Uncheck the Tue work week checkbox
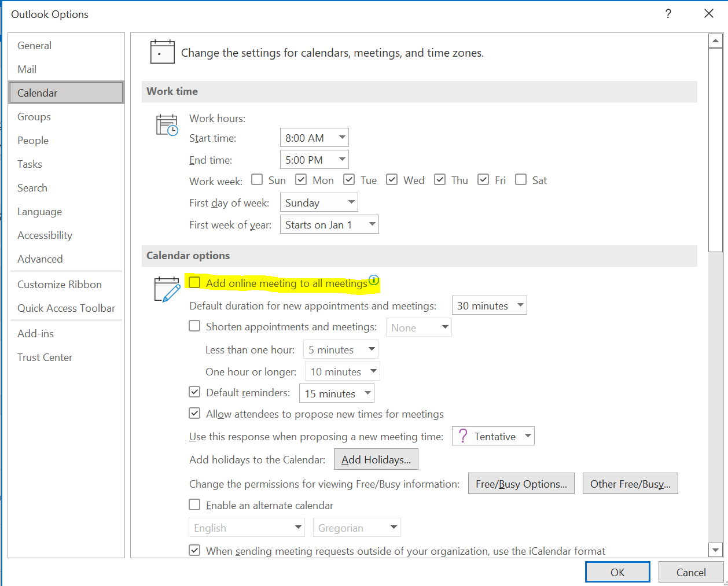Viewport: 728px width, 586px height. tap(349, 179)
